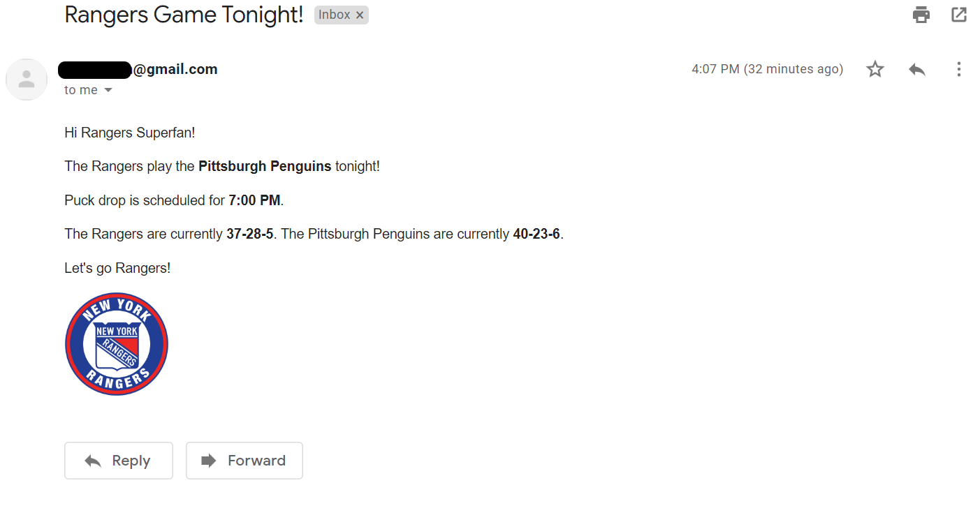Click the "Rangers Game Tonight!" subject heading
This screenshot has width=980, height=529.
coord(184,15)
